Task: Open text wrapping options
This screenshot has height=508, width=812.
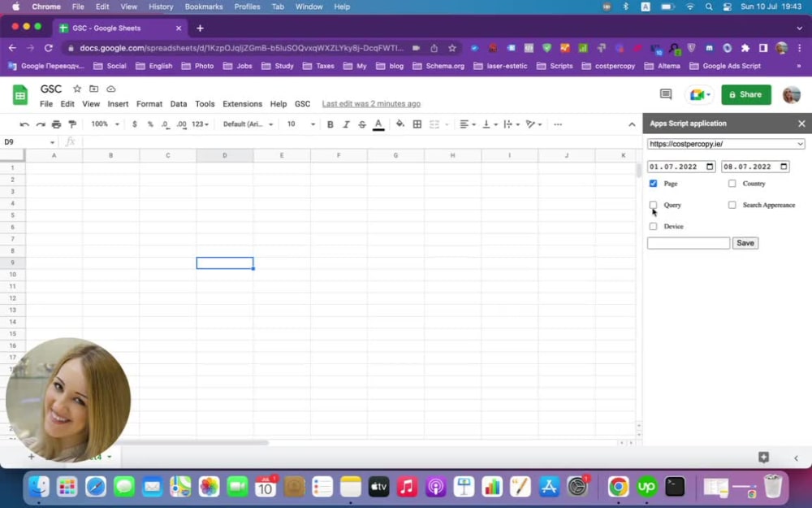Action: pyautogui.click(x=511, y=124)
